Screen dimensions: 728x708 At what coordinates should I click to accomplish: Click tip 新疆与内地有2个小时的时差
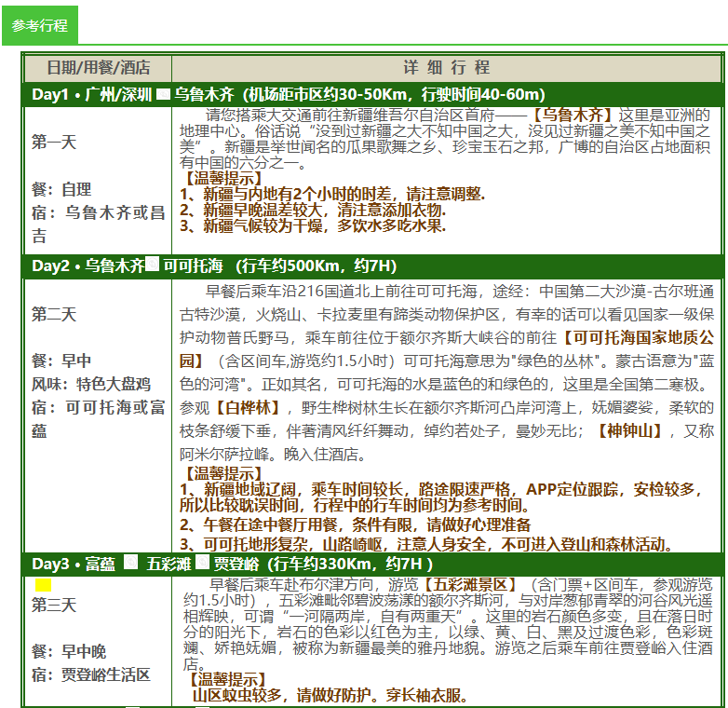(x=332, y=194)
